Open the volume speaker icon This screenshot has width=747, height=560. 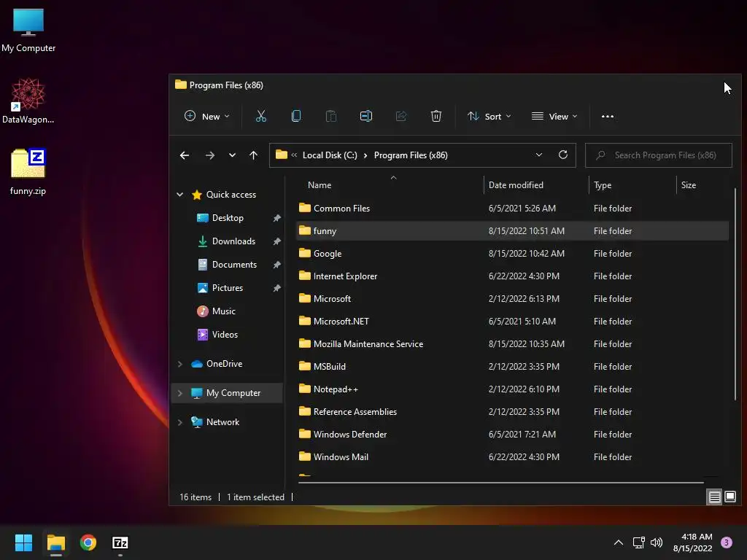657,542
